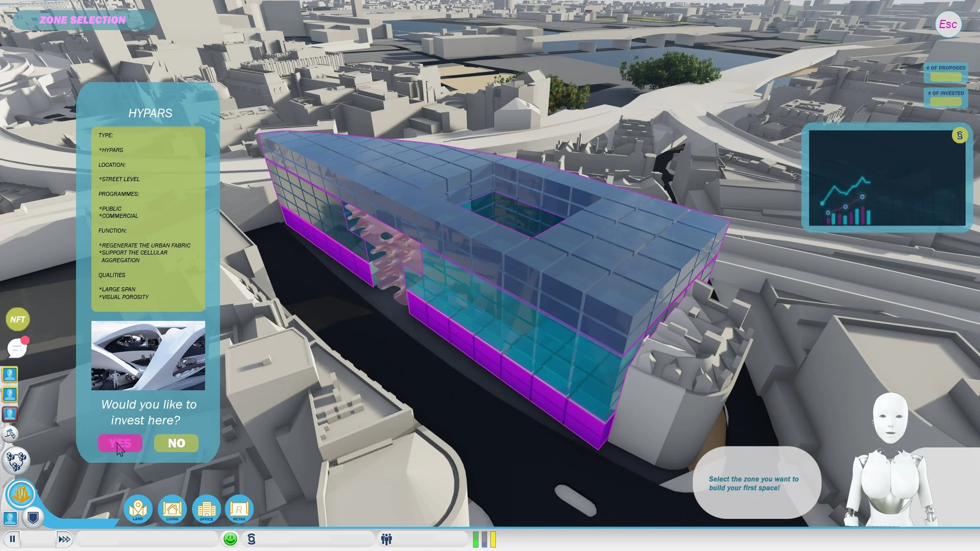Open the chat messages icon
The height and width of the screenshot is (551, 980).
click(17, 348)
